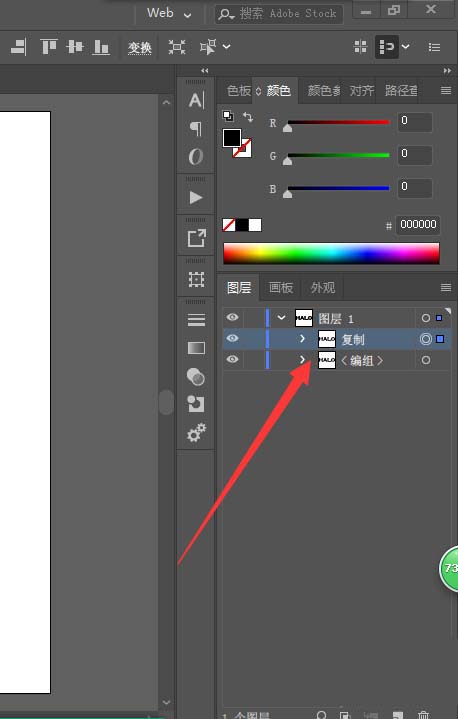Viewport: 458px width, 719px height.
Task: Click the four-square grid icon in control bar
Action: (360, 46)
